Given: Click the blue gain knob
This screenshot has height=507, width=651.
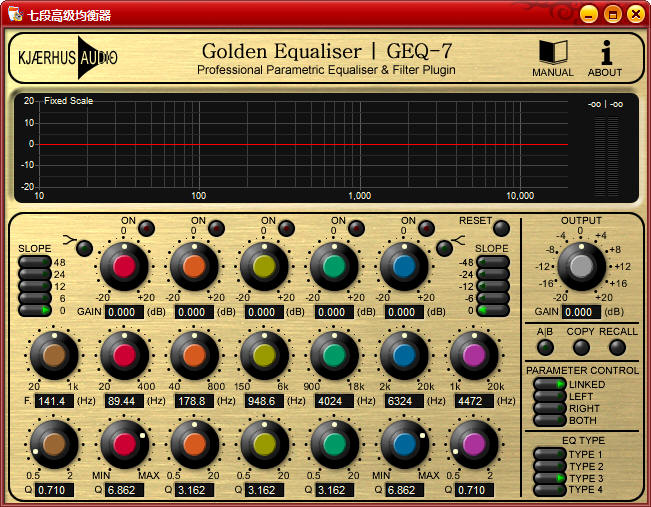Looking at the screenshot, I should pyautogui.click(x=404, y=266).
